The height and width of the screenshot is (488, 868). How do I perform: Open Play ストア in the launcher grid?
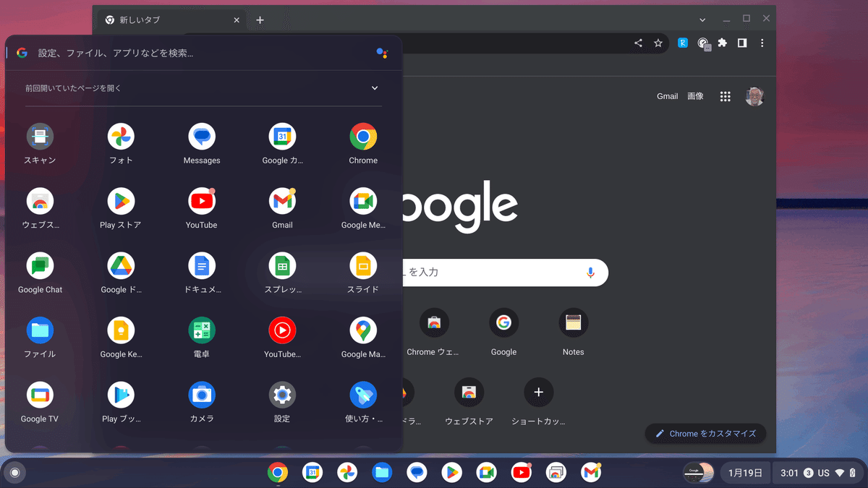coord(121,201)
